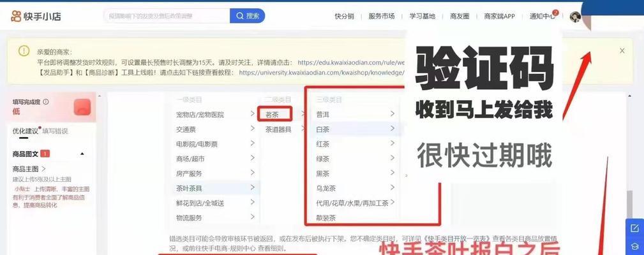
Task: Select 黑茶 third-level category
Action: click(322, 174)
